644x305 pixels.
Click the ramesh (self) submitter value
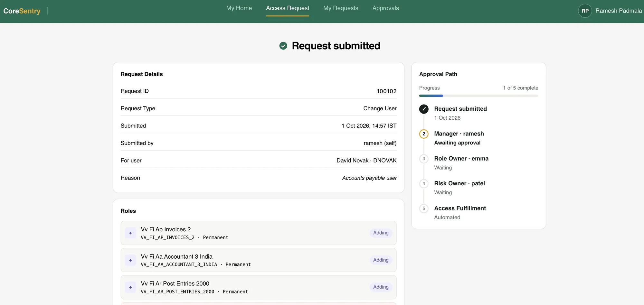tap(380, 143)
